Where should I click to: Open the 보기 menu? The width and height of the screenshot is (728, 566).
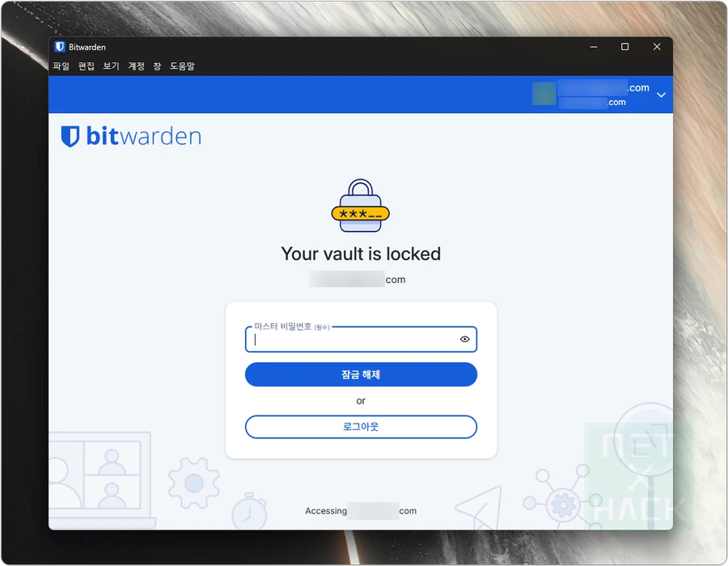click(111, 65)
